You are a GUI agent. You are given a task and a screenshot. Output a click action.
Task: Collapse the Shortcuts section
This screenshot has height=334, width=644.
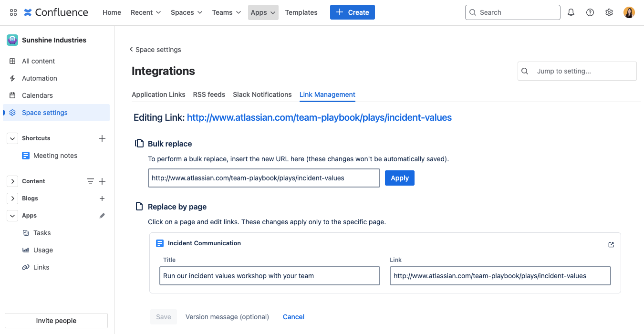point(12,138)
